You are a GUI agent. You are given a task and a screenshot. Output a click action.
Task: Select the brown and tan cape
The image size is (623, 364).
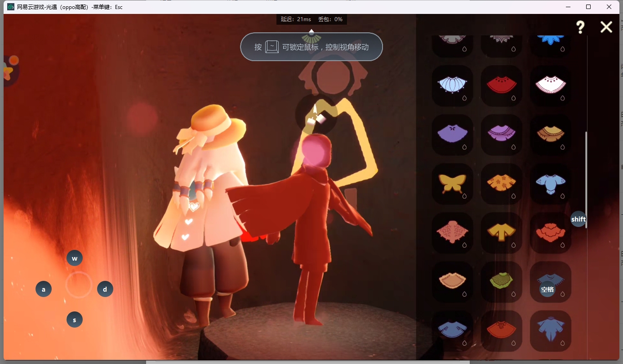[551, 134]
